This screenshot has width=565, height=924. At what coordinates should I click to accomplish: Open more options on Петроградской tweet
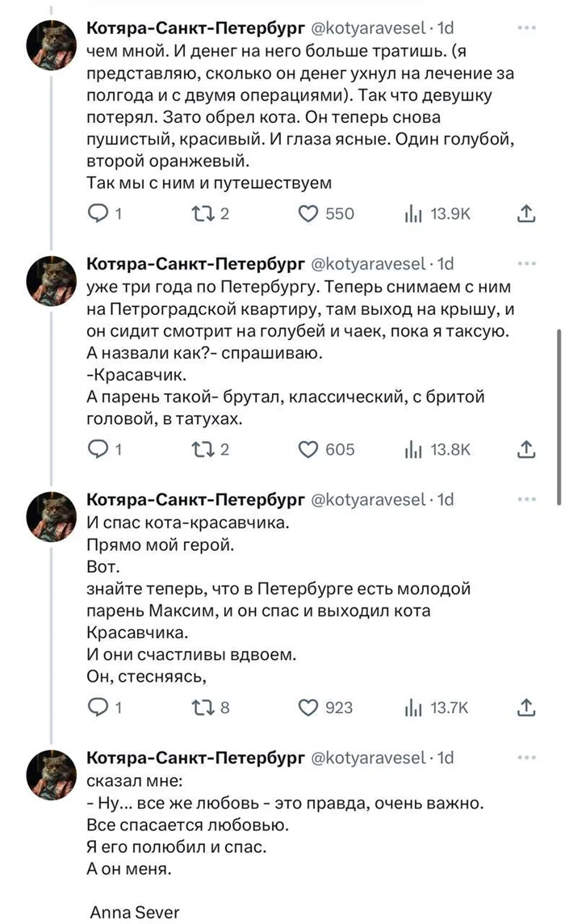click(526, 263)
